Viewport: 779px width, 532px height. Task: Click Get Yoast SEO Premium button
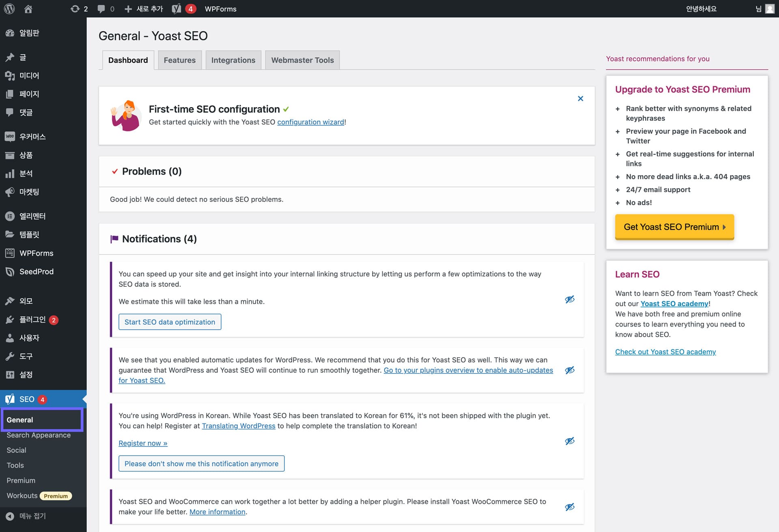pos(674,227)
